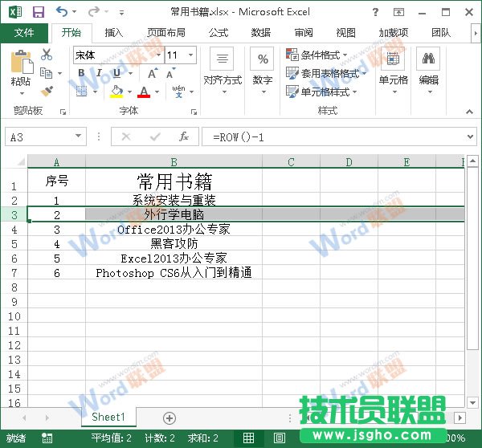Click the Paste clipboard icon
The width and height of the screenshot is (482, 448).
point(21,68)
